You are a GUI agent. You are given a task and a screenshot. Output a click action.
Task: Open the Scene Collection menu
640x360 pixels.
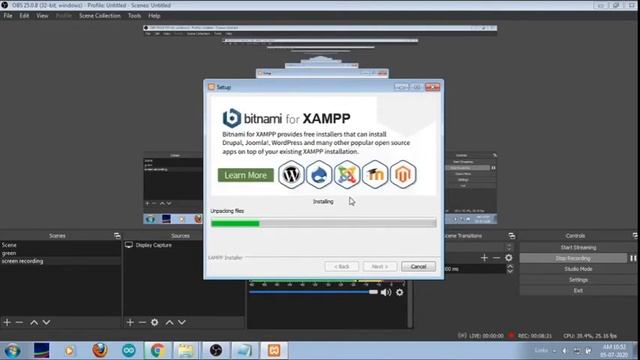click(100, 16)
